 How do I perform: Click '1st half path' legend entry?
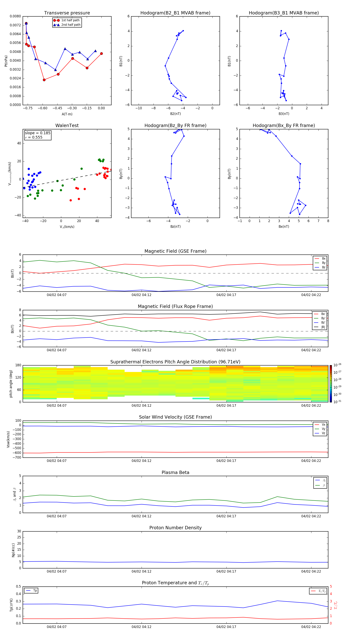66,20
